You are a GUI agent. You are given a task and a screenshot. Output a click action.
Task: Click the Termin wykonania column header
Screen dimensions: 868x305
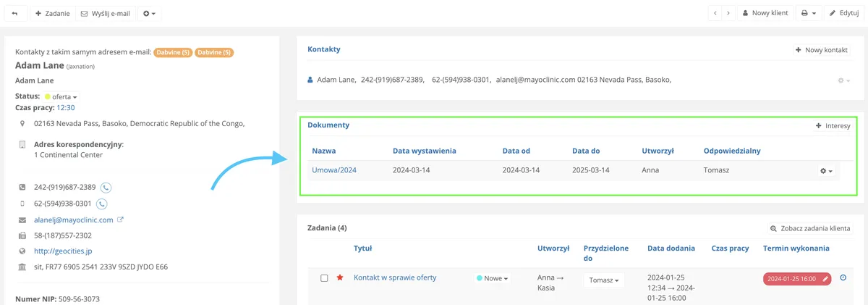tap(796, 248)
